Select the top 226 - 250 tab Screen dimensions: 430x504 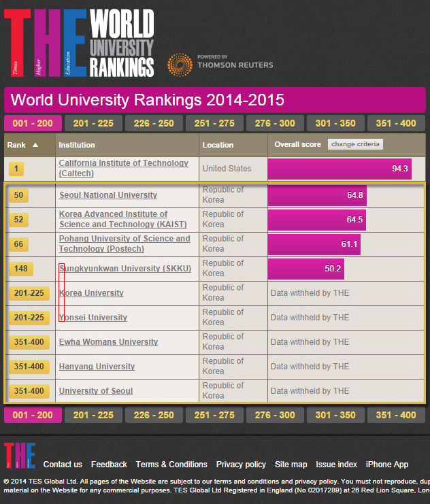[x=154, y=123]
